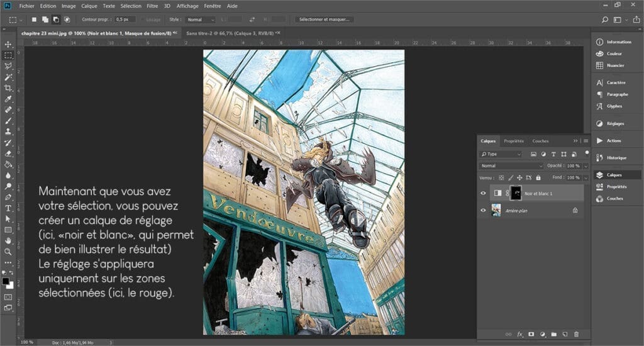The image size is (644, 346).
Task: Select the Hand tool
Action: 8,240
